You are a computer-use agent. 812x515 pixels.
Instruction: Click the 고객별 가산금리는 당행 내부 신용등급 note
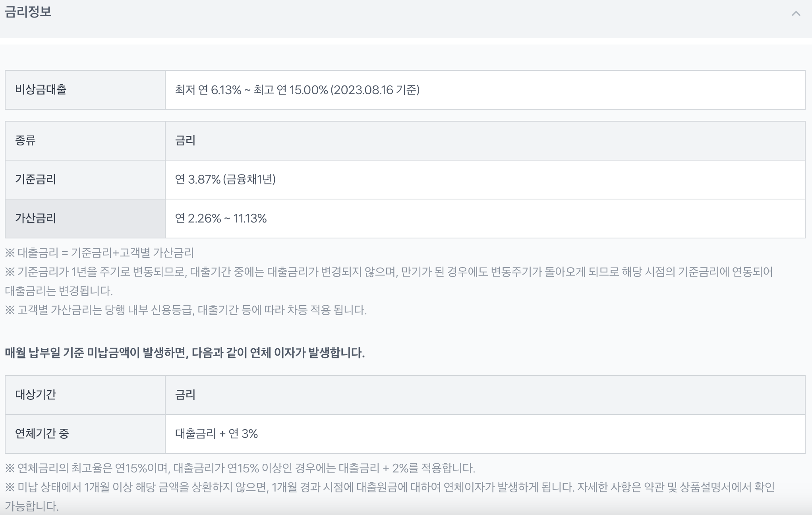(186, 310)
